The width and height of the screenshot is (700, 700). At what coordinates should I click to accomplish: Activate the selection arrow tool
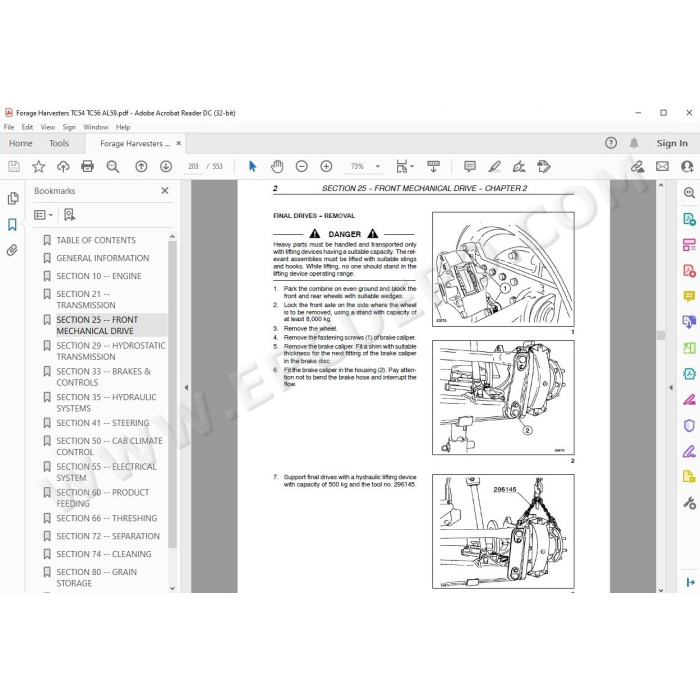[x=252, y=167]
